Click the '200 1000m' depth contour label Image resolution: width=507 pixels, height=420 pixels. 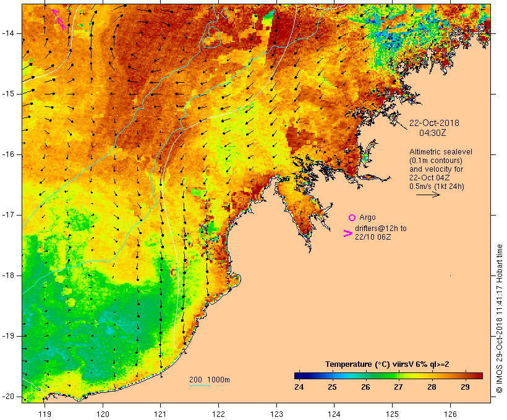point(210,380)
